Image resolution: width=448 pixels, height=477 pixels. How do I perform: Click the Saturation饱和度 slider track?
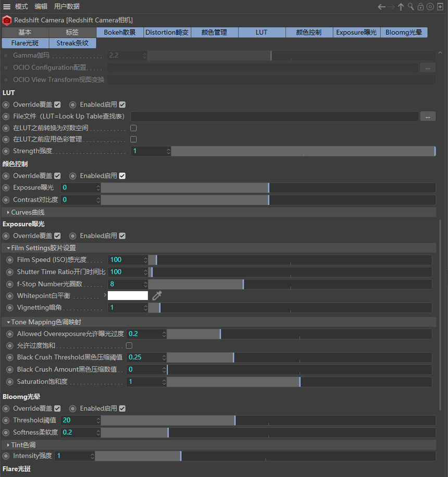point(300,382)
